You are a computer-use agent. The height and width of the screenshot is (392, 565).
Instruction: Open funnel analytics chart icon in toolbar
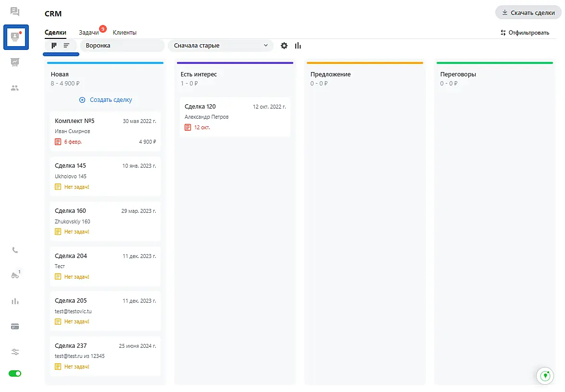pyautogui.click(x=298, y=46)
